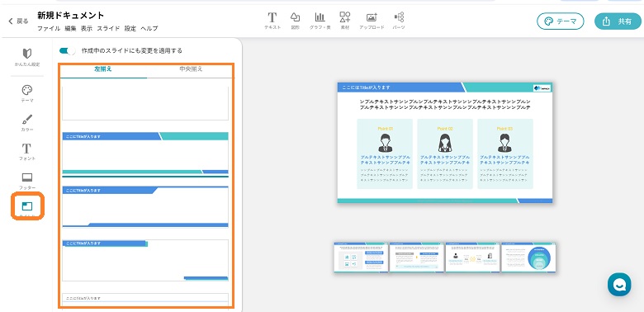Open the chat support bubble

(619, 284)
